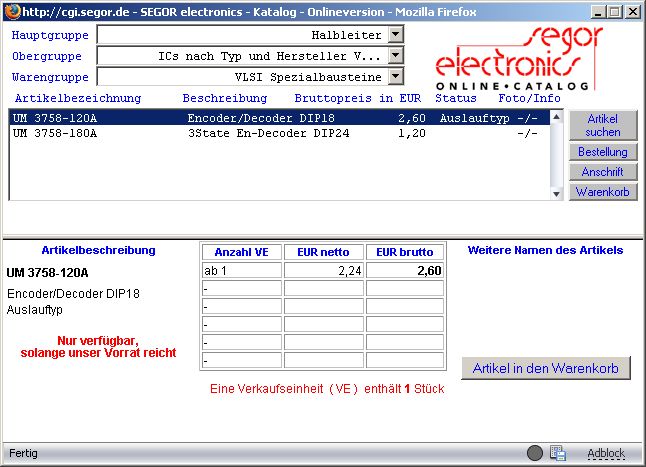646x467 pixels.
Task: Click the 2,24 net price cell
Action: coord(324,271)
